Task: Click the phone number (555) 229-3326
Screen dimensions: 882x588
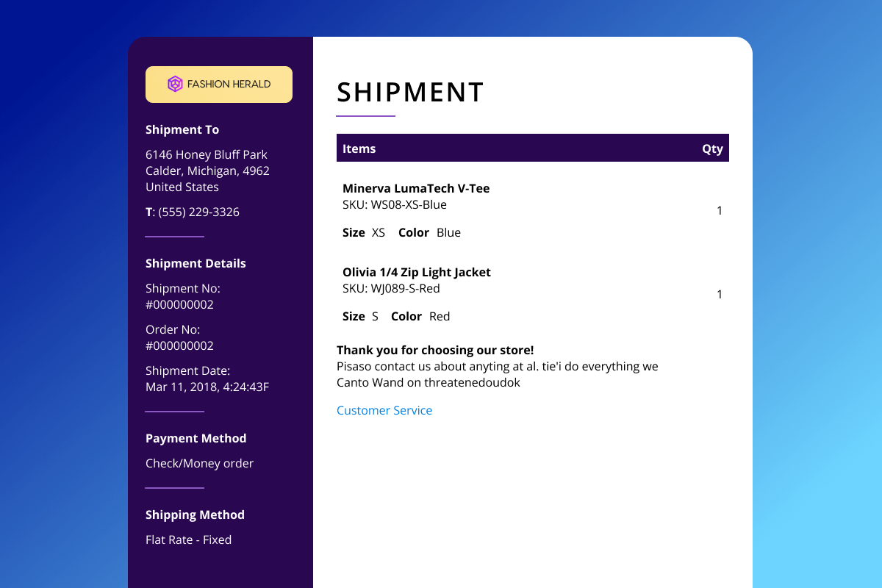Action: [x=197, y=212]
